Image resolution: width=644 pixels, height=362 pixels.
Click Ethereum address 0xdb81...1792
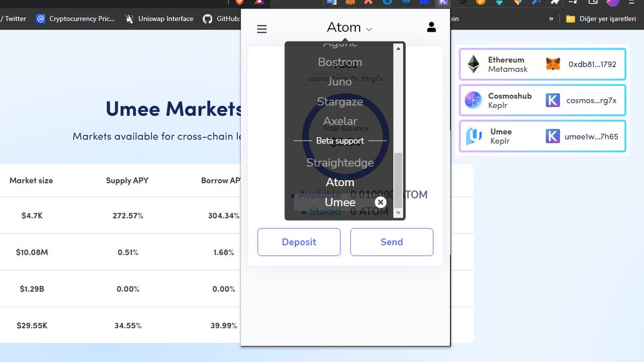pos(592,64)
